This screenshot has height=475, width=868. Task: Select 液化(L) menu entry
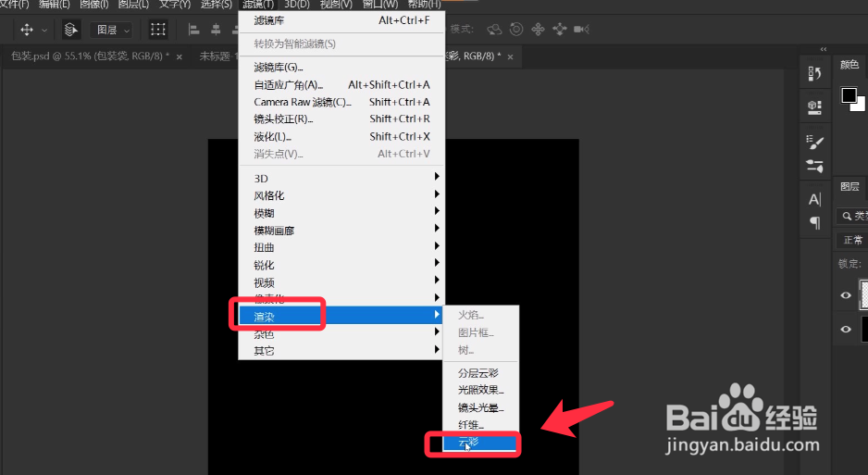[x=341, y=136]
